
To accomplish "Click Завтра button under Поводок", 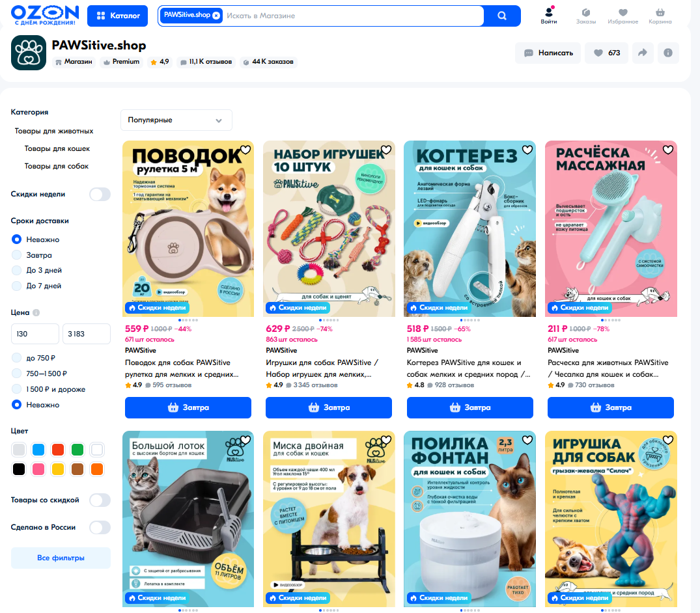I will (x=188, y=407).
